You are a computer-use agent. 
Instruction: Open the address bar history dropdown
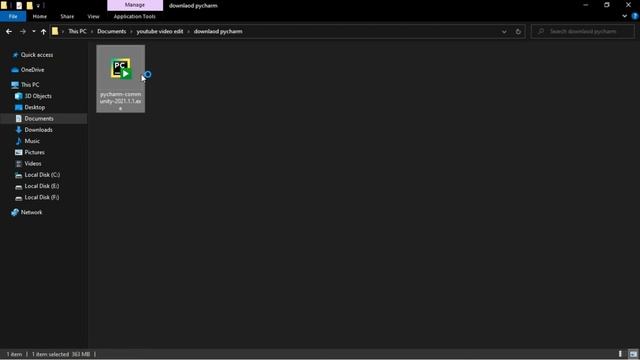pos(504,31)
